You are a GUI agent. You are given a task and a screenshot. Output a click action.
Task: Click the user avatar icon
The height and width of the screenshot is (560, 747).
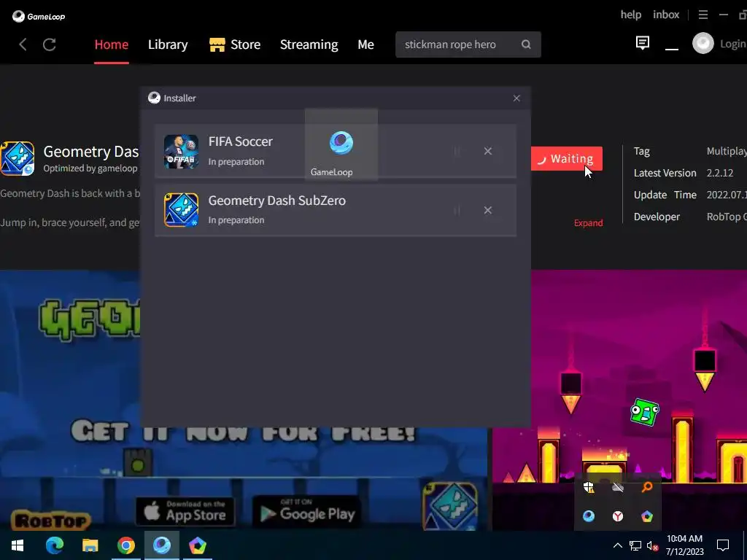pyautogui.click(x=703, y=44)
